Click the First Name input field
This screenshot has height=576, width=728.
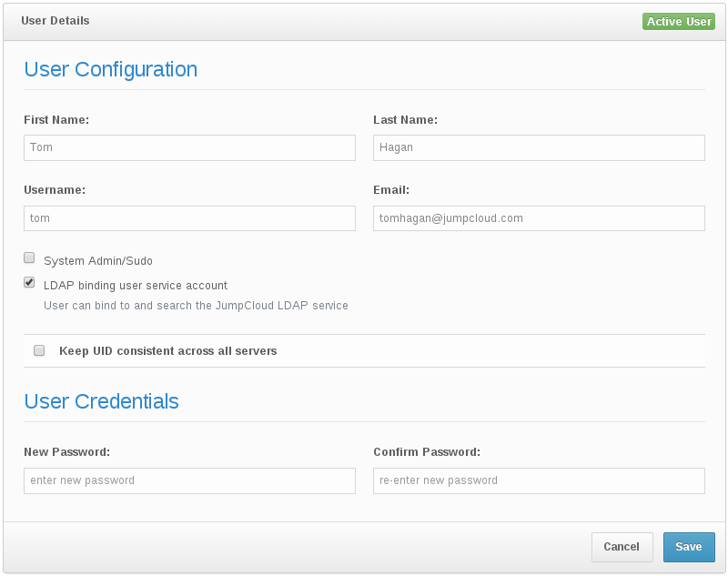pyautogui.click(x=189, y=147)
